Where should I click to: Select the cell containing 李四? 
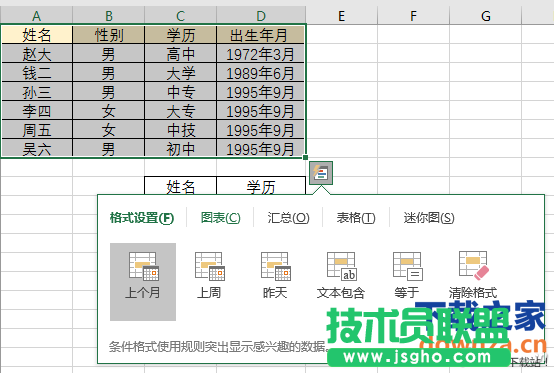pyautogui.click(x=37, y=111)
